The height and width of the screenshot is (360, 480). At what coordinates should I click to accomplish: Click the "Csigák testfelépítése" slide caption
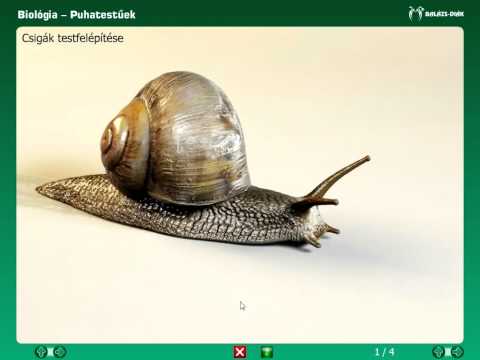[x=73, y=38]
